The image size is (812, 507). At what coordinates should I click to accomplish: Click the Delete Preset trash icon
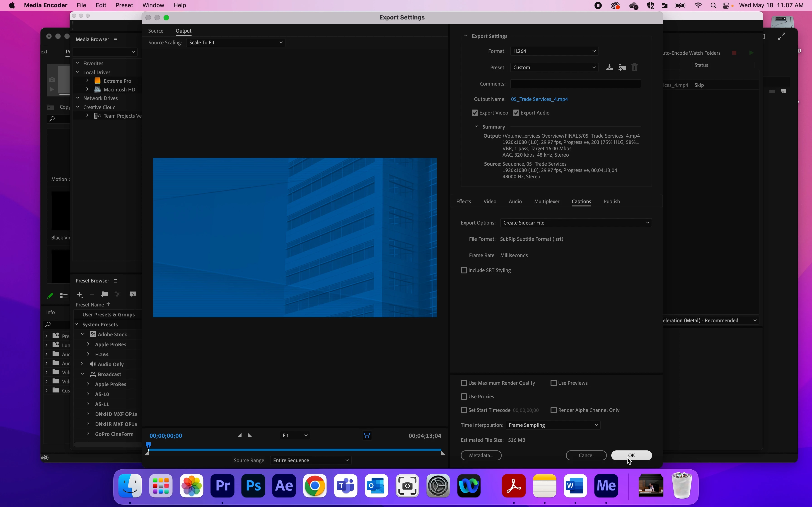tap(634, 67)
